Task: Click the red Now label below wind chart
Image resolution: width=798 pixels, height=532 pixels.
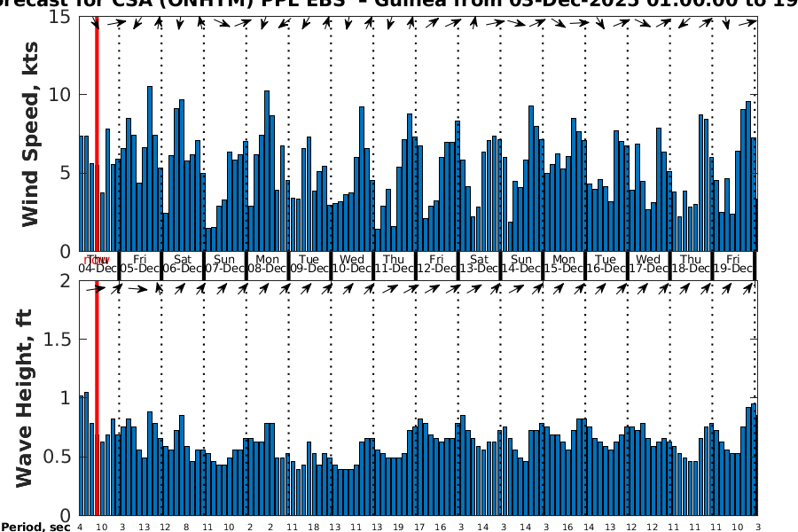Action: [97, 260]
